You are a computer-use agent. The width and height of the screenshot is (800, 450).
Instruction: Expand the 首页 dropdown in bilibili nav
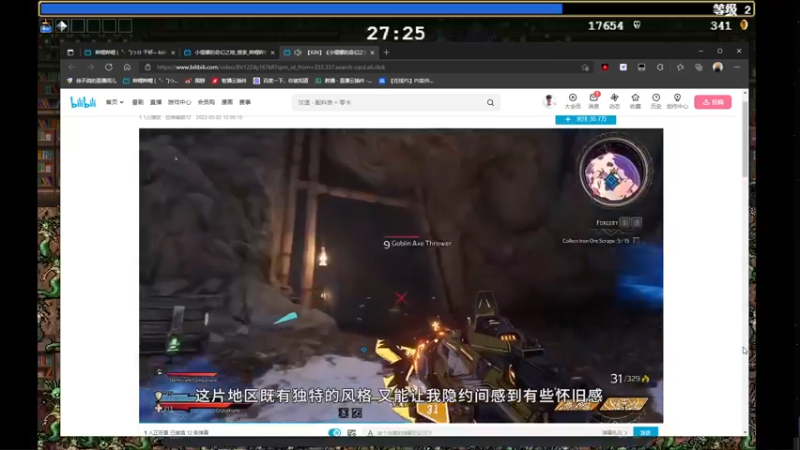click(114, 102)
